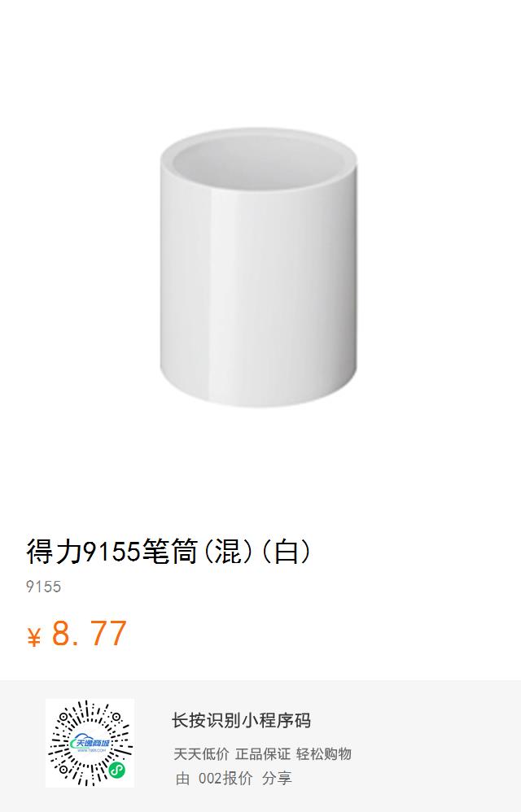Click the (混) label in product title

click(228, 552)
